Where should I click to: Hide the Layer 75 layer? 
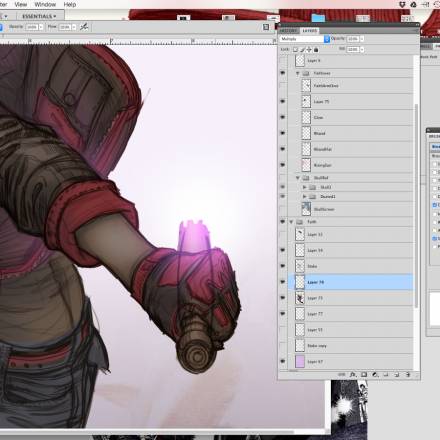283,101
